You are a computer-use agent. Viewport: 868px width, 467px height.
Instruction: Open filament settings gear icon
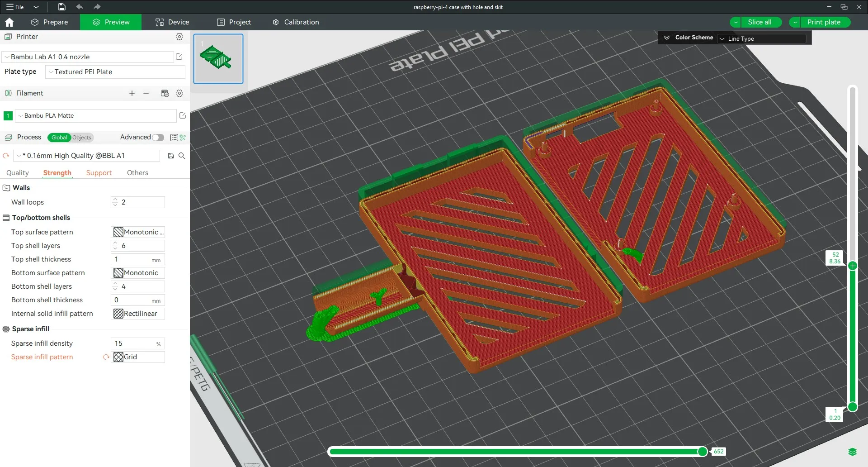[179, 93]
